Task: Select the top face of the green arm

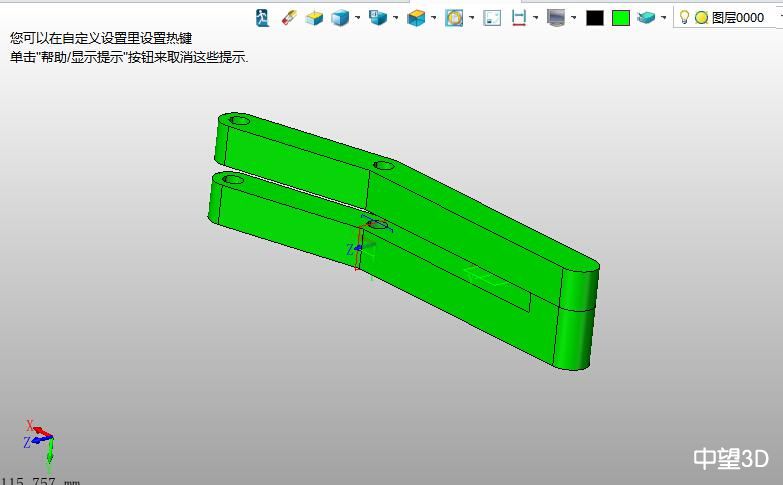Action: 300,143
